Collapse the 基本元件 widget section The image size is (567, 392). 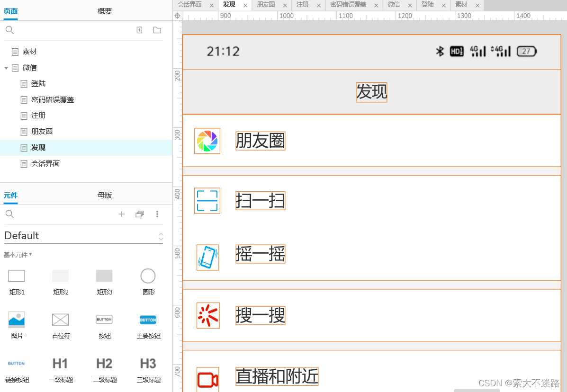(x=18, y=255)
